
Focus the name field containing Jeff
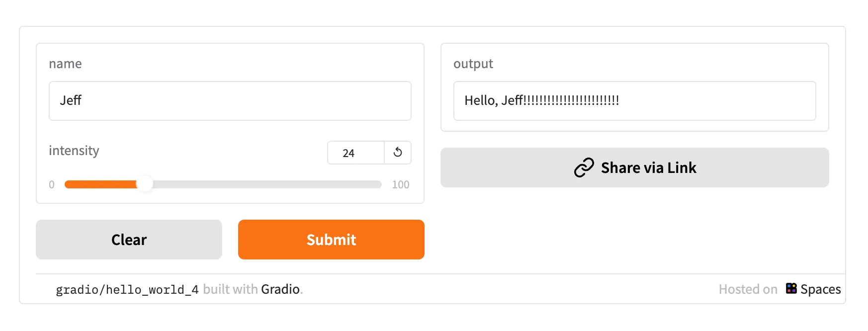click(230, 101)
